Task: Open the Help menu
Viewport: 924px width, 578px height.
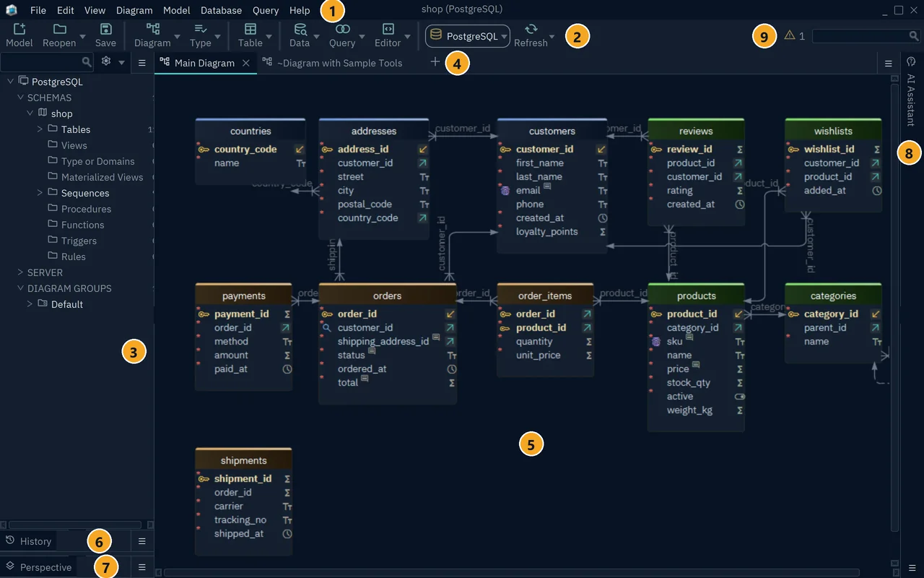Action: coord(300,10)
